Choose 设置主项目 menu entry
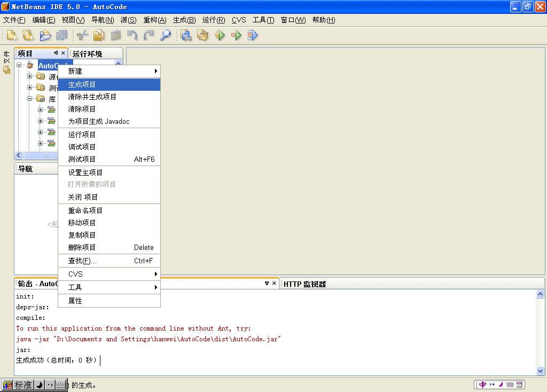This screenshot has width=547, height=392. (109, 173)
